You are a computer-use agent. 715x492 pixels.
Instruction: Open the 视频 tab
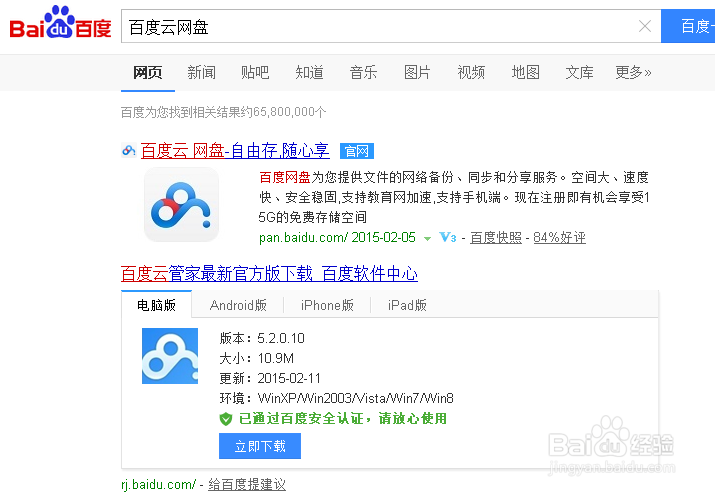click(471, 73)
